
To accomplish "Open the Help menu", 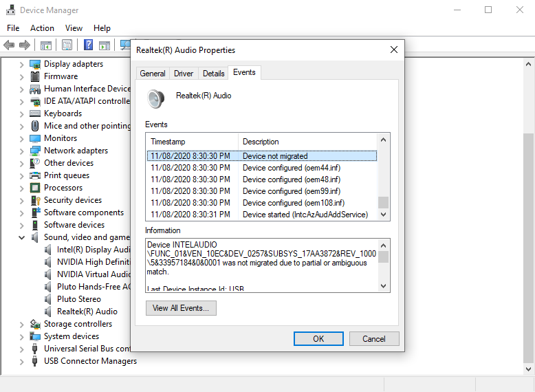I will click(102, 28).
